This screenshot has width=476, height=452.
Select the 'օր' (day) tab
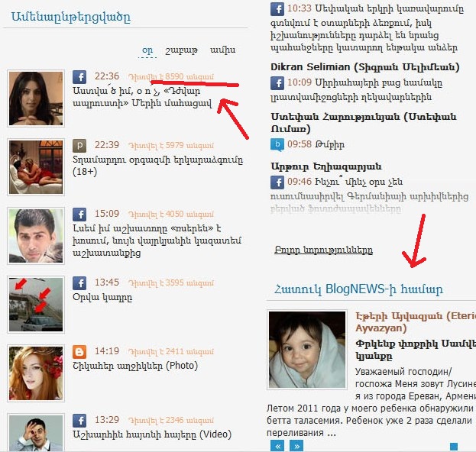pyautogui.click(x=147, y=50)
